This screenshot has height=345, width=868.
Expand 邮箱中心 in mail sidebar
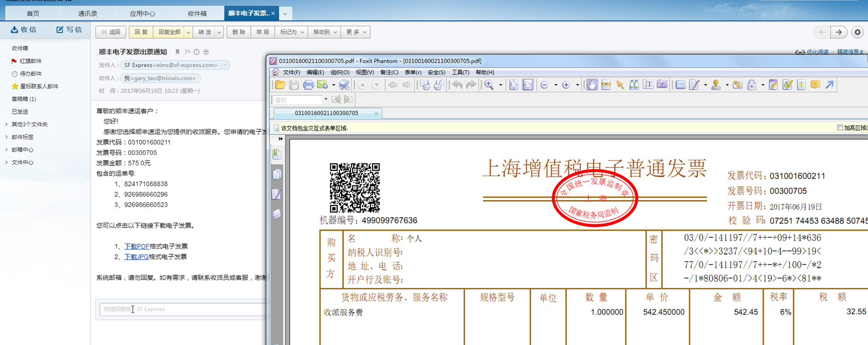(x=7, y=150)
